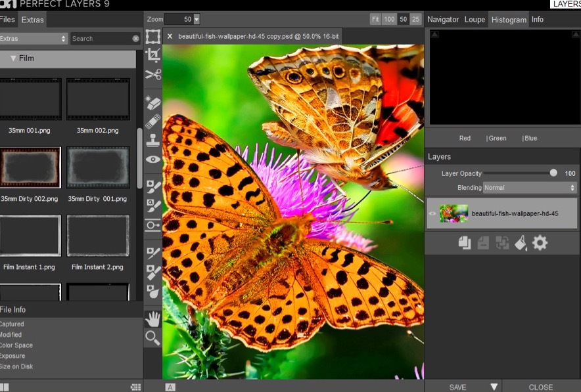Select the Retouch bandage tool

[153, 121]
